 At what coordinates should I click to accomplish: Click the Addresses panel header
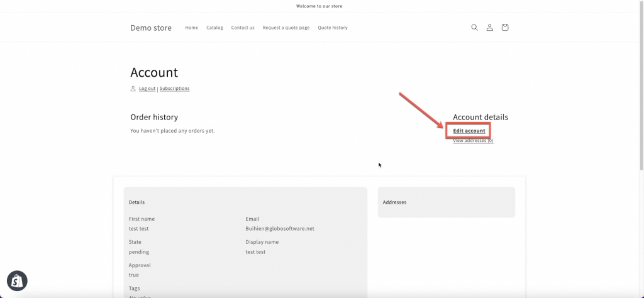[x=394, y=202]
